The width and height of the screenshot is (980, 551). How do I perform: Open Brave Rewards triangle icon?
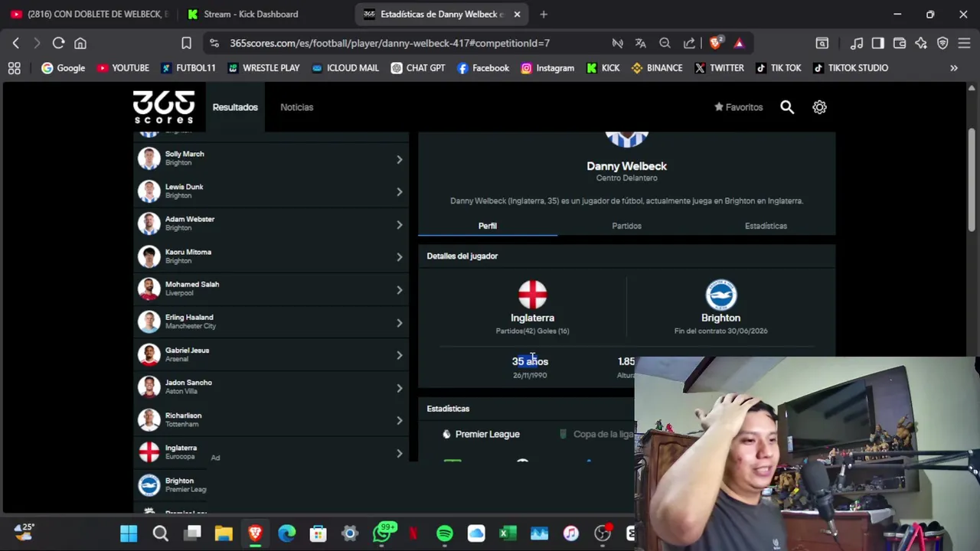(x=739, y=43)
